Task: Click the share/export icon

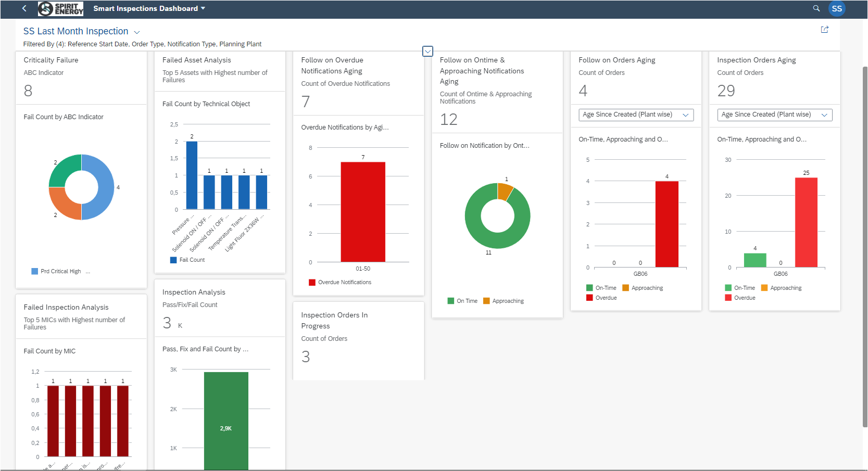Action: (x=824, y=30)
